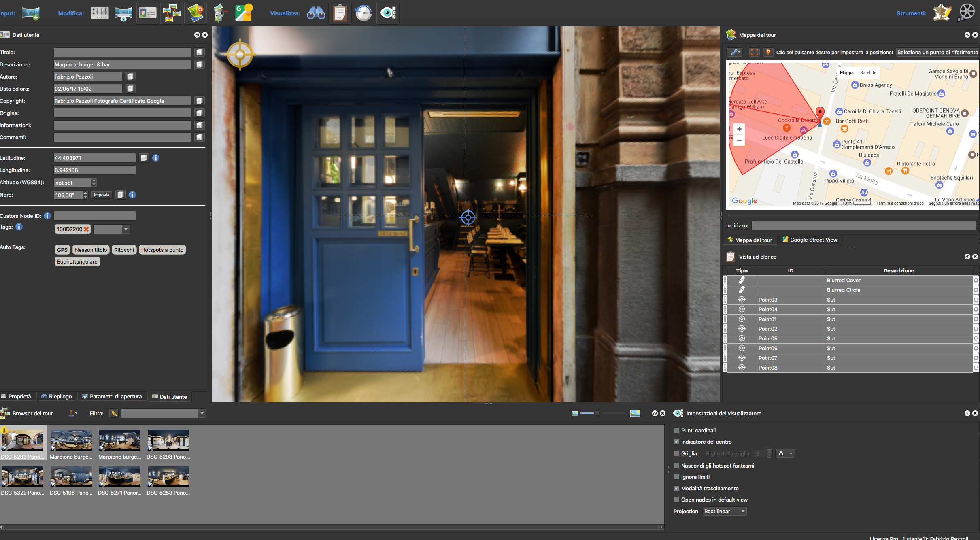This screenshot has height=540, width=980.
Task: Open the Filtra combo box dropdown
Action: coord(202,413)
